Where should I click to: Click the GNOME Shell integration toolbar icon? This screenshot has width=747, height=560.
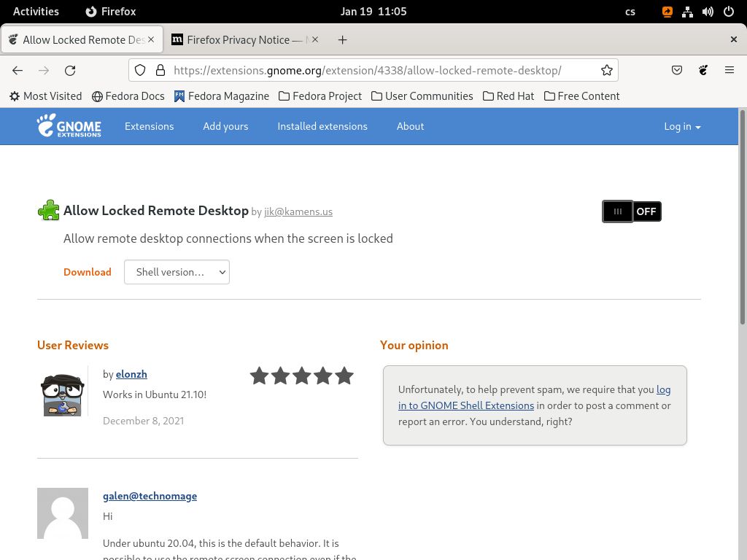(x=703, y=70)
